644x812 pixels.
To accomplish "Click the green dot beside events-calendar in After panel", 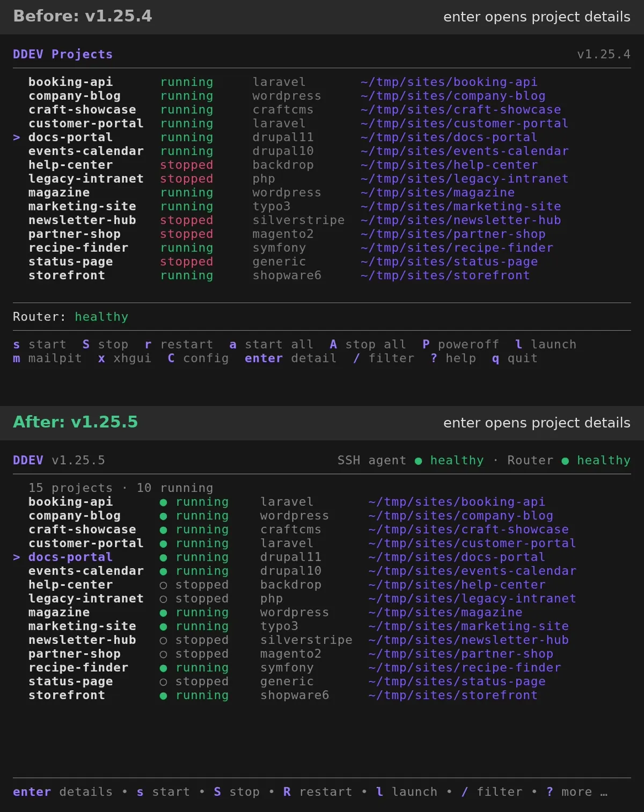I will click(x=163, y=572).
